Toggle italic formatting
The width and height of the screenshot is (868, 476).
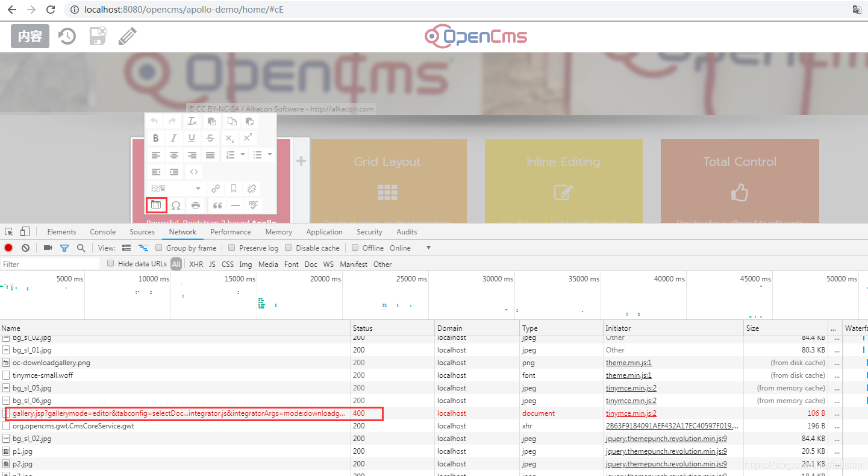coord(173,138)
